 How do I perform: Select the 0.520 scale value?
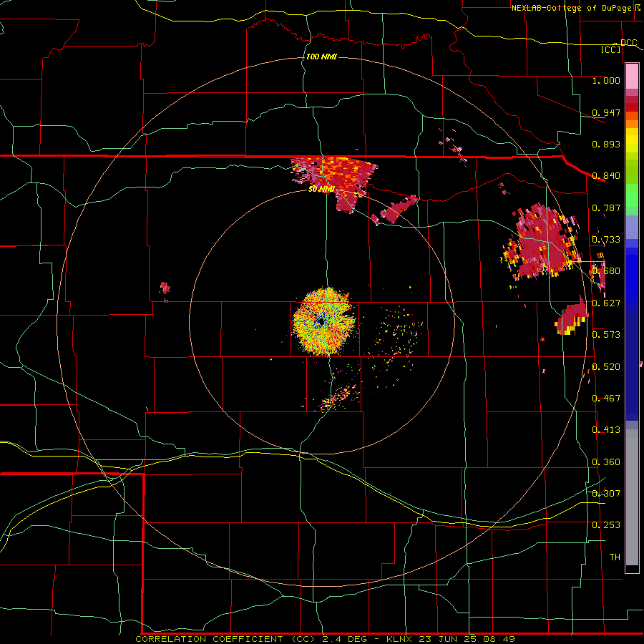tap(606, 367)
